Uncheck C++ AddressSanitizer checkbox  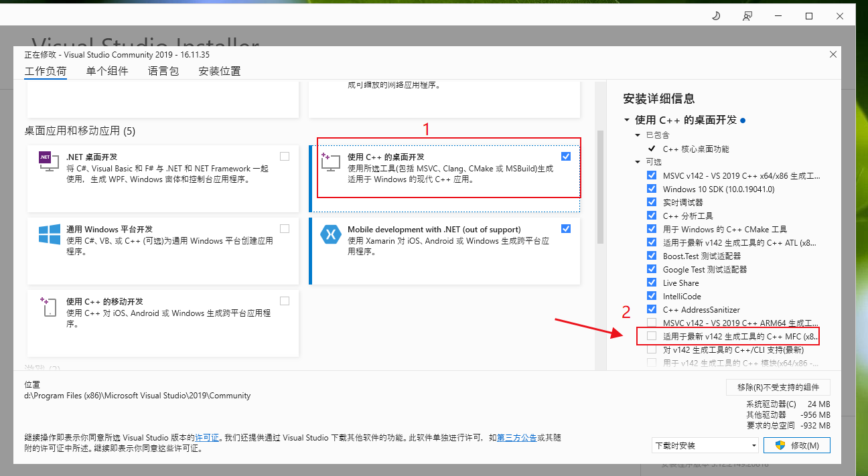[x=652, y=309]
